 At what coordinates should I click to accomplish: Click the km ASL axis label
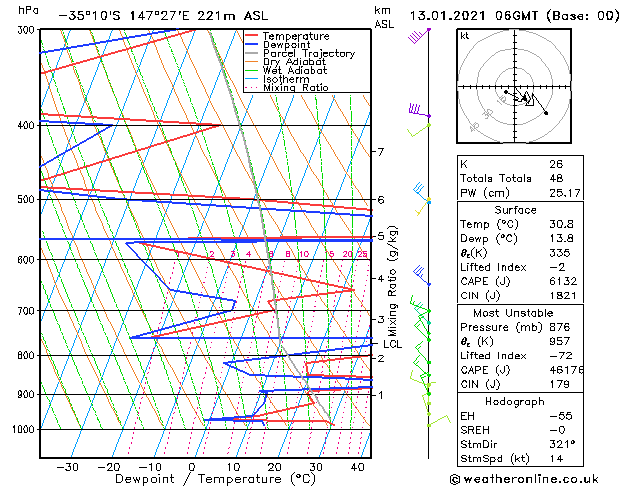click(384, 17)
